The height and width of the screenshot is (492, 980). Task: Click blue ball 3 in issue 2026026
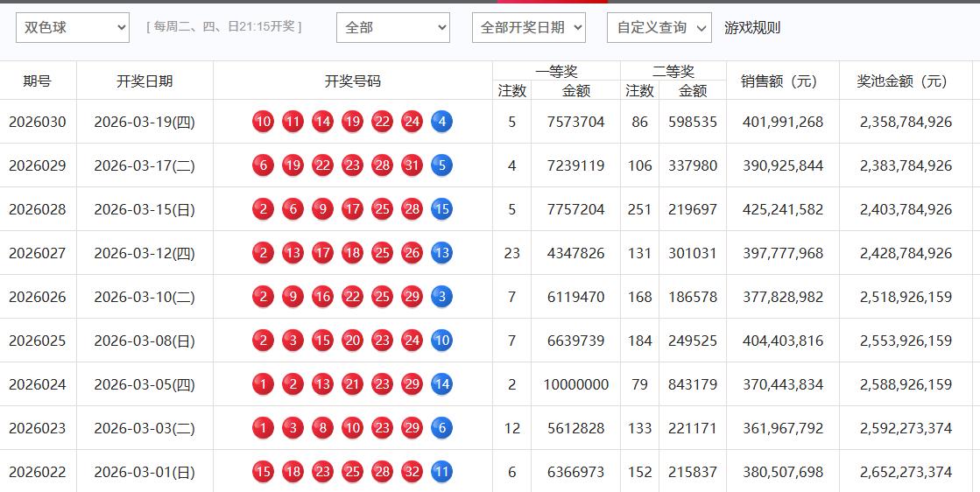tap(442, 296)
